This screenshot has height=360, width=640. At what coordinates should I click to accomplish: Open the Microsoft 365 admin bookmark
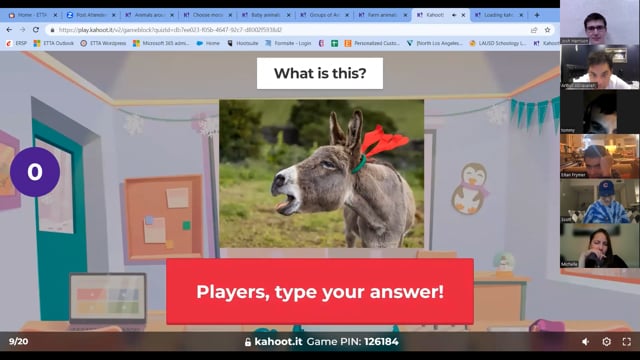pos(161,43)
